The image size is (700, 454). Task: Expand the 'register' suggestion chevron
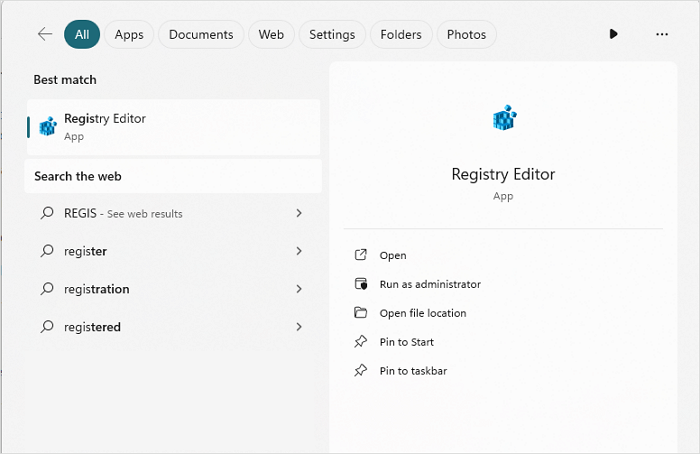coord(299,251)
